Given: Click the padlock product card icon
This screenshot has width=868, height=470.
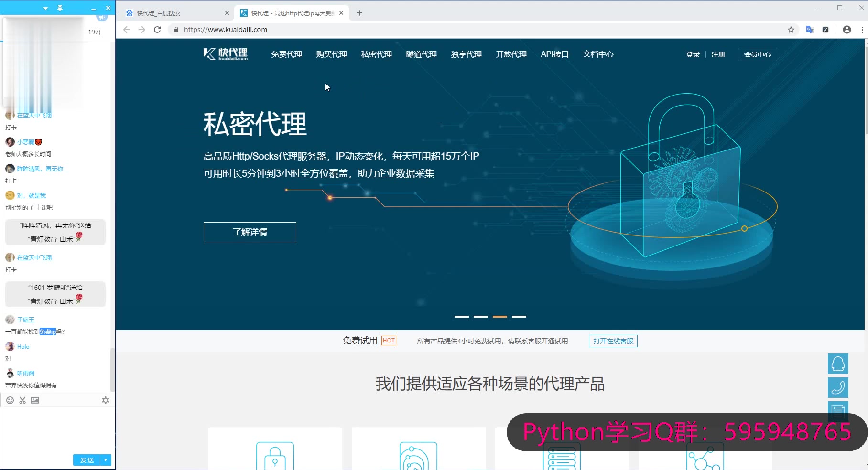Looking at the screenshot, I should (x=275, y=456).
